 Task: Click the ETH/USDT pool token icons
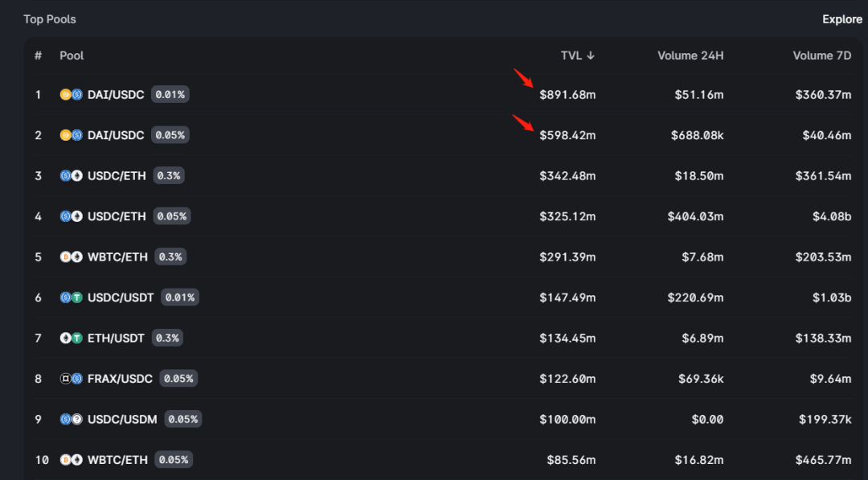click(72, 338)
